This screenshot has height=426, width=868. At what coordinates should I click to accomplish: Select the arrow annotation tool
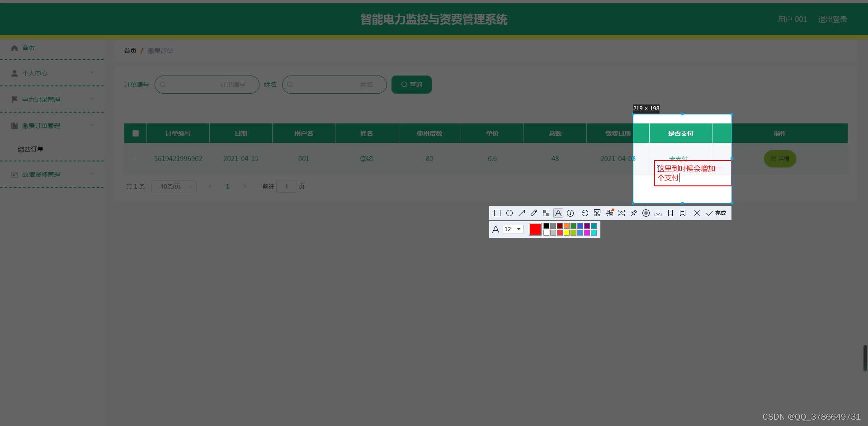tap(522, 213)
